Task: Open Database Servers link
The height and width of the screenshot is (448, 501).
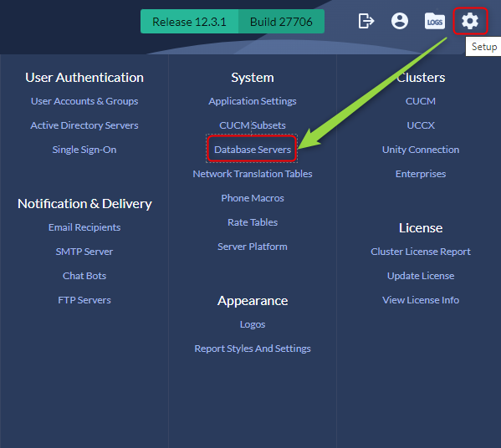Action: (x=253, y=150)
